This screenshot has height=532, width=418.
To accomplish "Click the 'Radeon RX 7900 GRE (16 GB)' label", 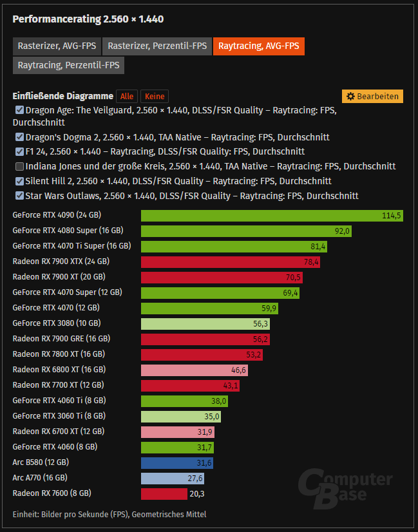I will pyautogui.click(x=61, y=339).
